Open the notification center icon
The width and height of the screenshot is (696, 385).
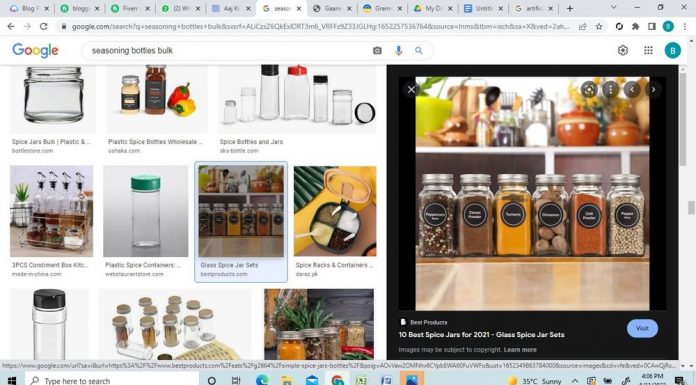679,381
